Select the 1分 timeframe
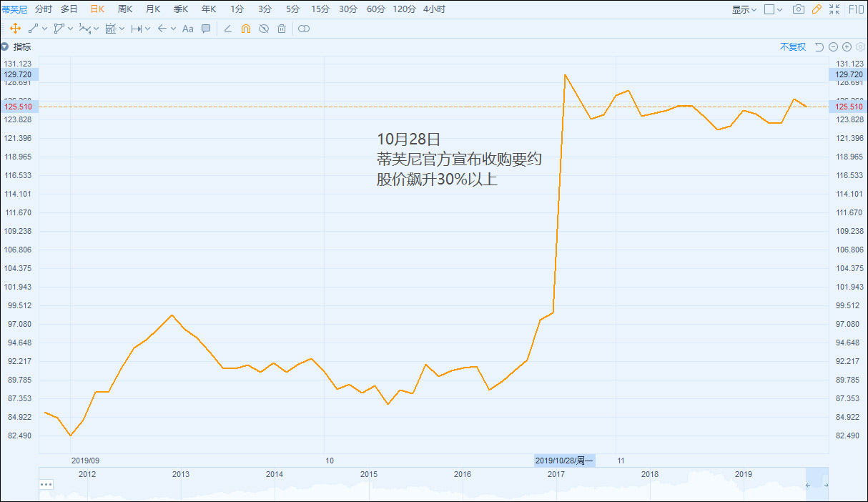Image resolution: width=868 pixels, height=502 pixels. [237, 9]
